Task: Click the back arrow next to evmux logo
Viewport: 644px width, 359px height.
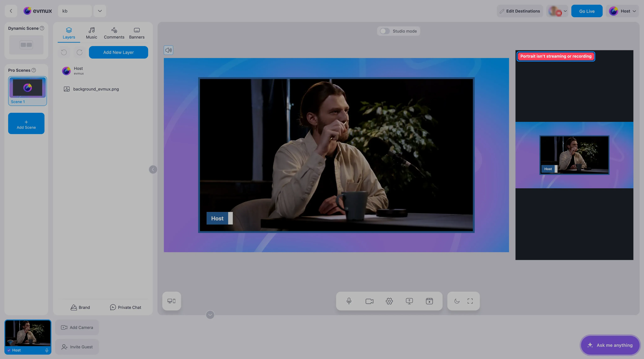Action: [x=11, y=11]
